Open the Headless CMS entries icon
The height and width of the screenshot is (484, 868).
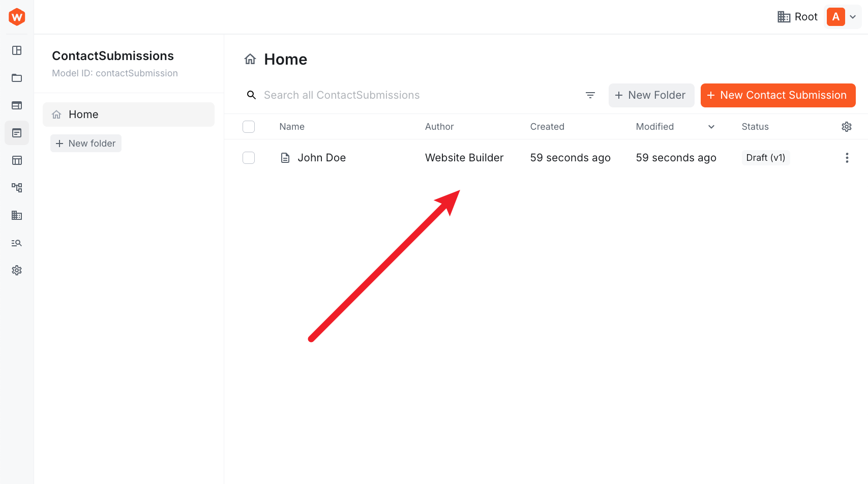click(17, 133)
